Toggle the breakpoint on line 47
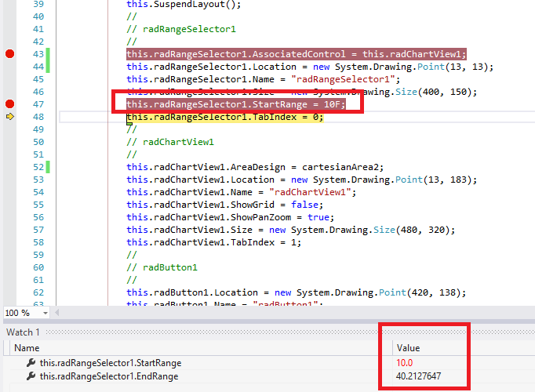The height and width of the screenshot is (392, 535). pyautogui.click(x=10, y=104)
